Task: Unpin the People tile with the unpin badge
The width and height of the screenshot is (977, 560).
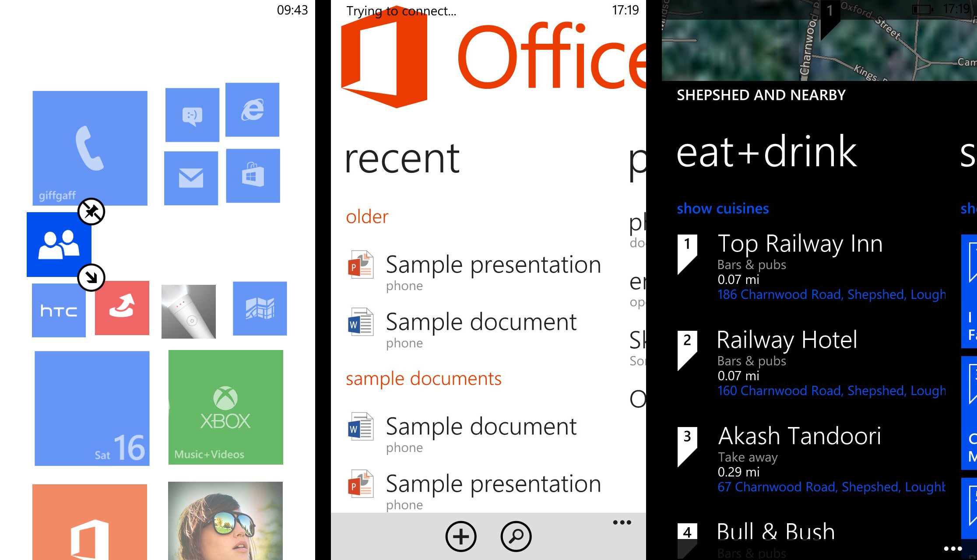Action: [91, 212]
